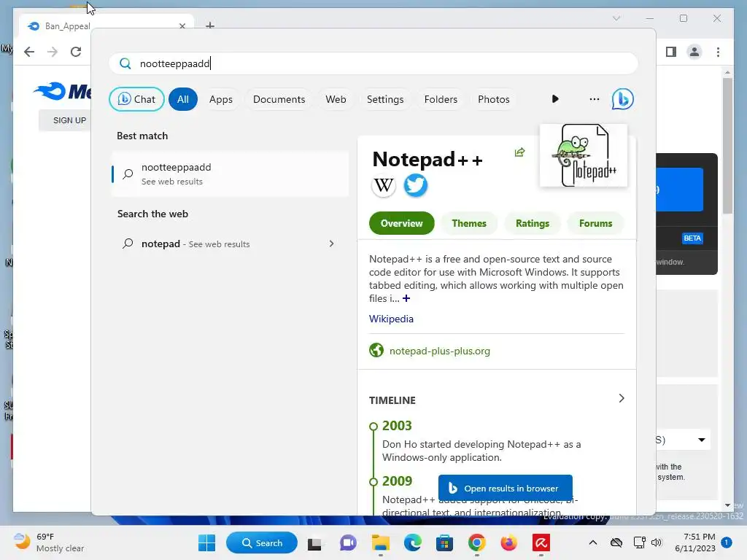Switch to Google Chrome on the taskbar
747x560 pixels.
(x=476, y=542)
